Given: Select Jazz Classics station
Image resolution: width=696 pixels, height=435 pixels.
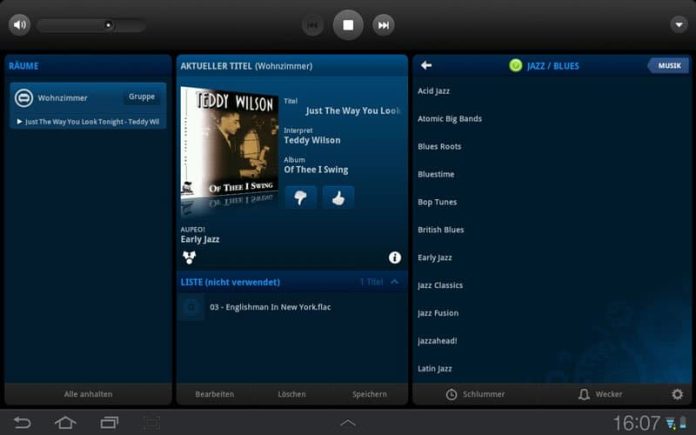Looking at the screenshot, I should coord(552,285).
